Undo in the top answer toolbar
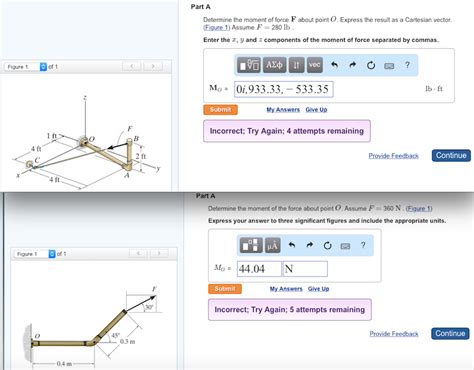Screen dimensions: 474x370 pyautogui.click(x=334, y=65)
